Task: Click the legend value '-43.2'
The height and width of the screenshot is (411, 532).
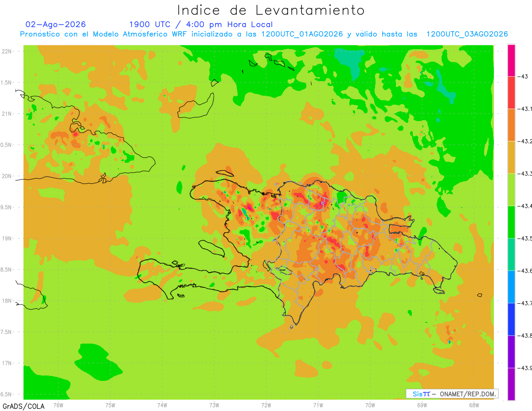Action: (525, 141)
